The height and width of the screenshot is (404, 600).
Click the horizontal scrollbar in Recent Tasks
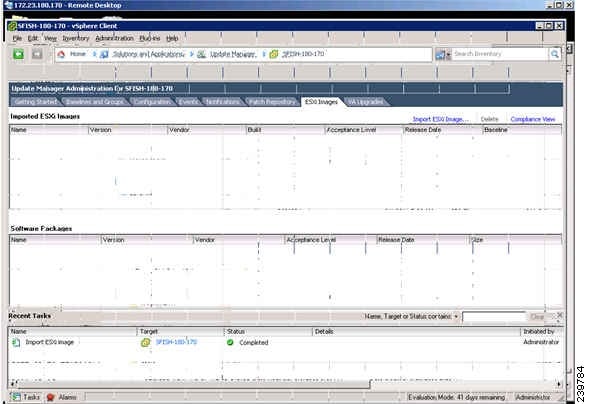[x=194, y=384]
